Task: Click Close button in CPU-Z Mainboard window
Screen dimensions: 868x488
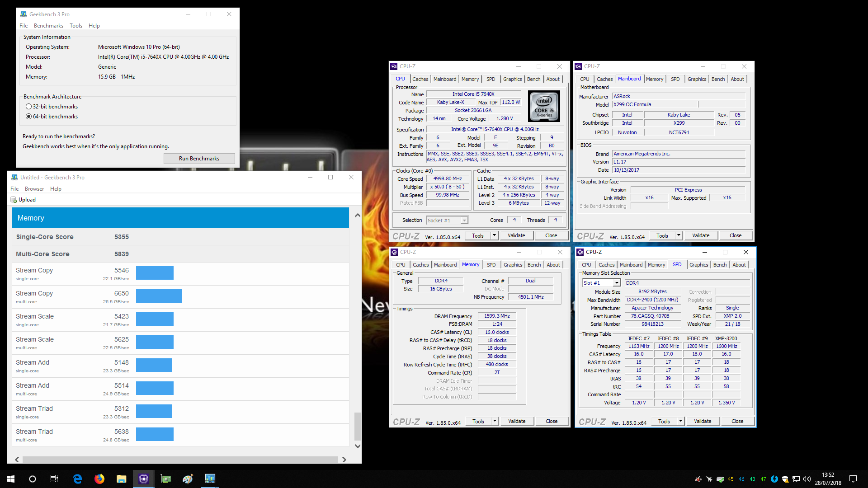Action: point(736,235)
